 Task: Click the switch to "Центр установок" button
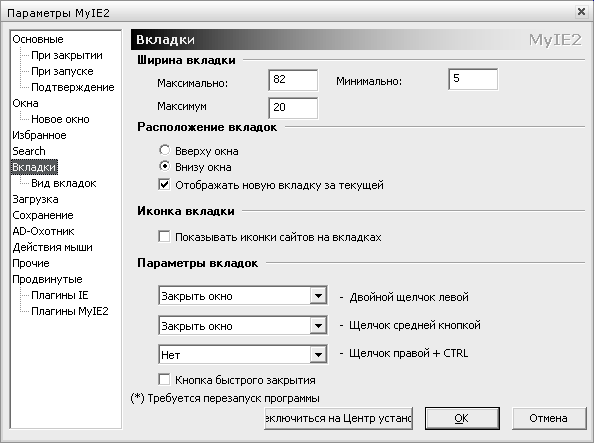pyautogui.click(x=338, y=418)
